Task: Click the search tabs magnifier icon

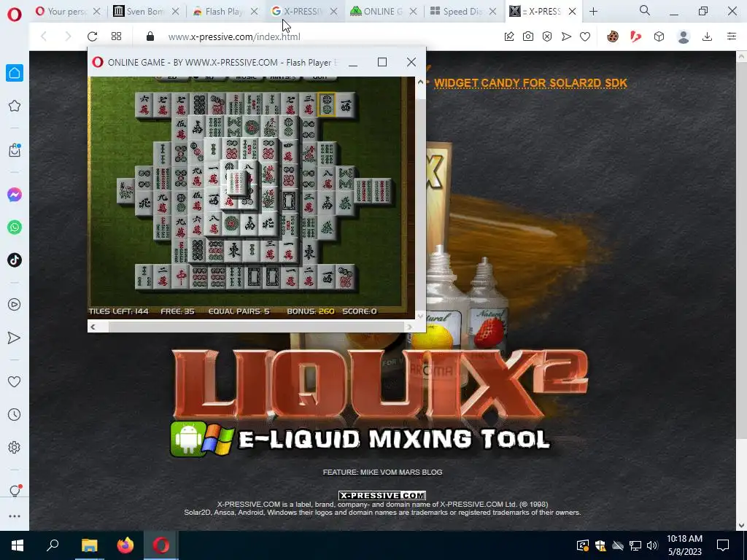Action: [x=645, y=10]
